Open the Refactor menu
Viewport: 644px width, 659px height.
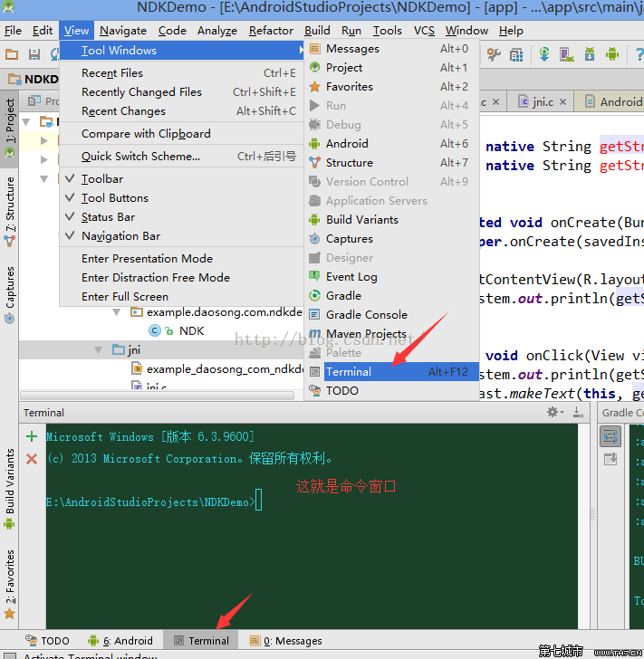click(271, 31)
